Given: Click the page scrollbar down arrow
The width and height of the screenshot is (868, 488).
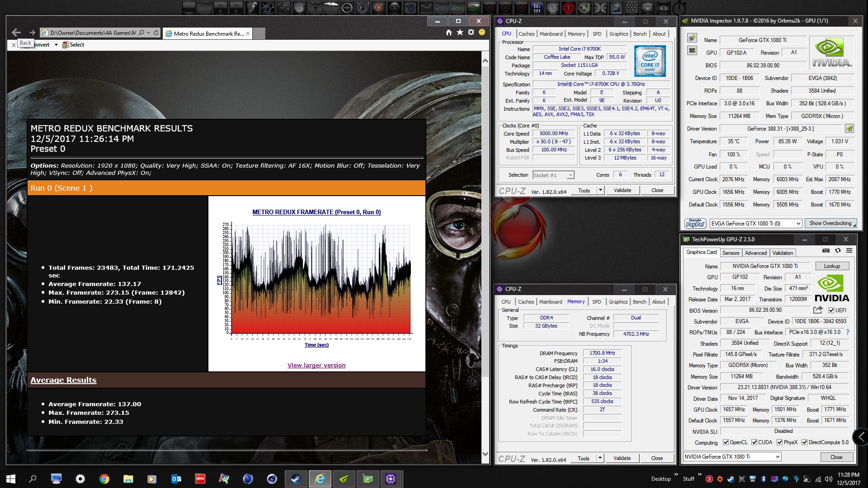Looking at the screenshot, I should (x=485, y=454).
